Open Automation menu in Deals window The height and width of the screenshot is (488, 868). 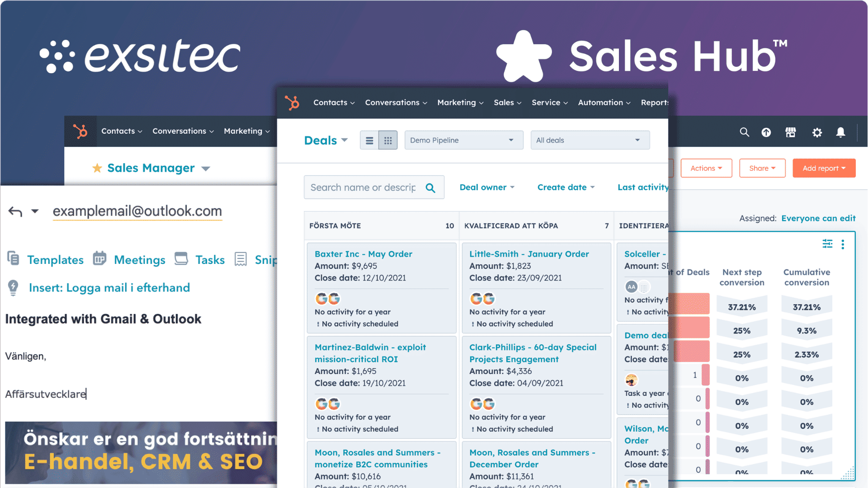click(x=604, y=103)
